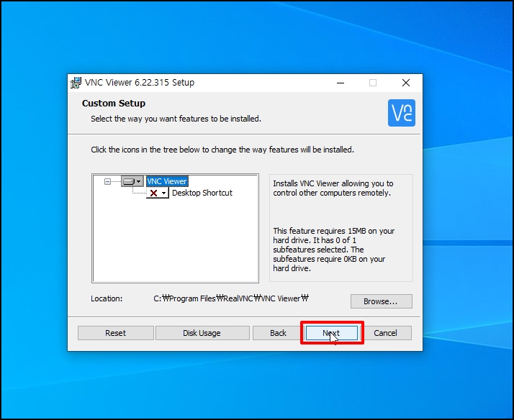Screen dimensions: 514x420
Task: Open the VNC Viewer feature install dropdown
Action: [x=132, y=181]
